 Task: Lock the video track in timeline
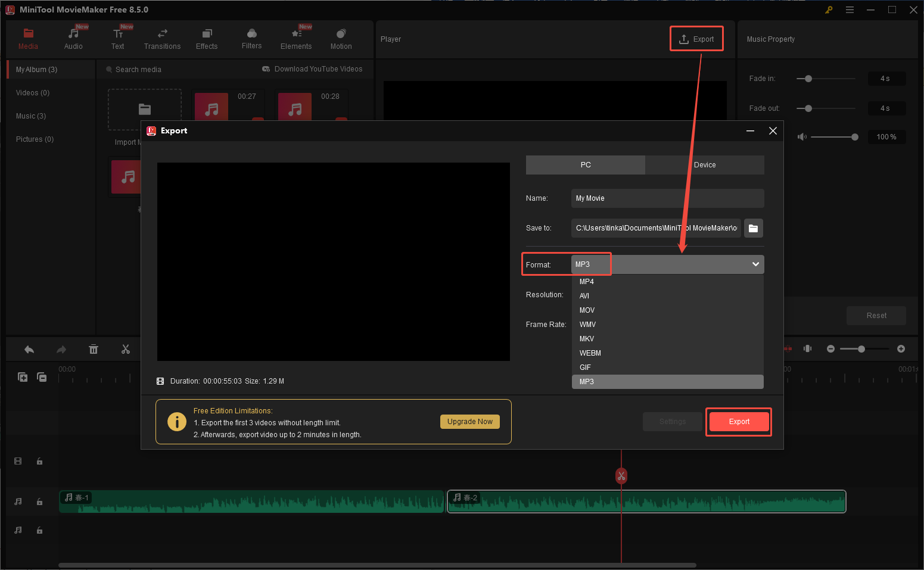39,461
